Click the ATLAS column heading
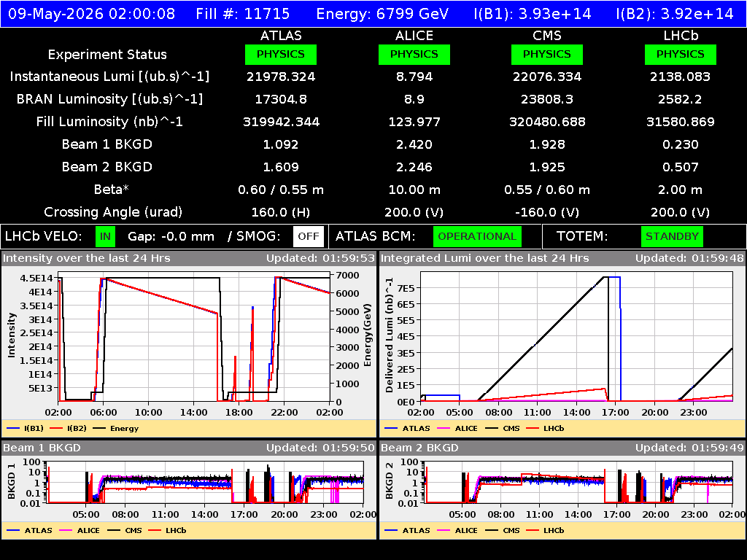Screen dimensions: 747x560 (281, 36)
